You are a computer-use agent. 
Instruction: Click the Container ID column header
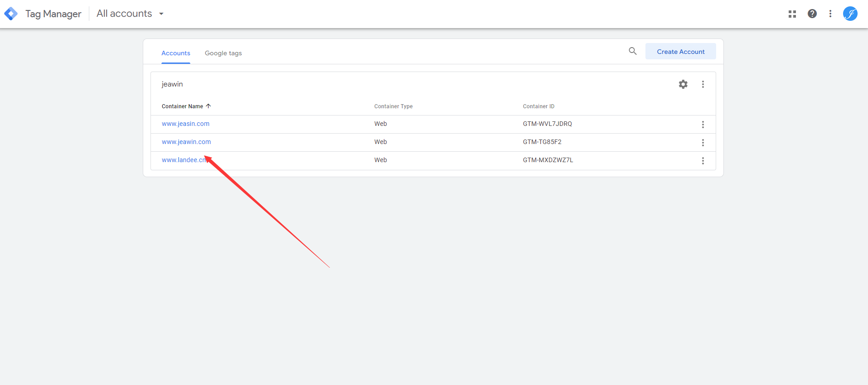point(538,106)
